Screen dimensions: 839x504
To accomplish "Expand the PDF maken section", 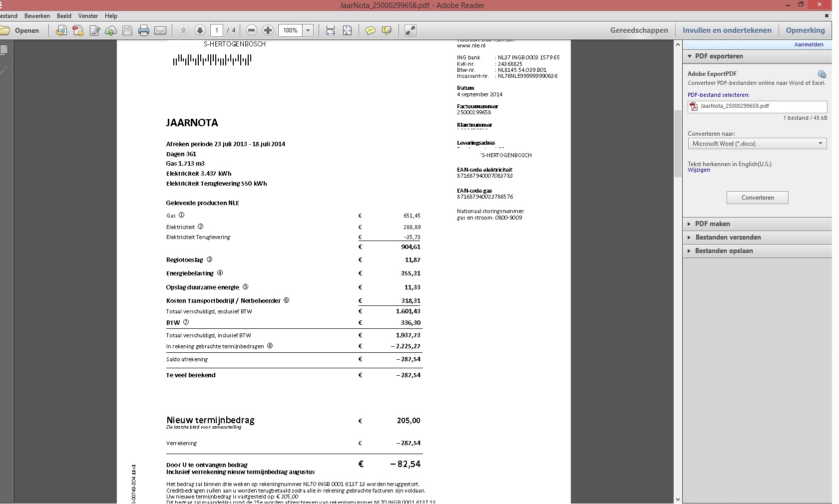I will coord(712,224).
